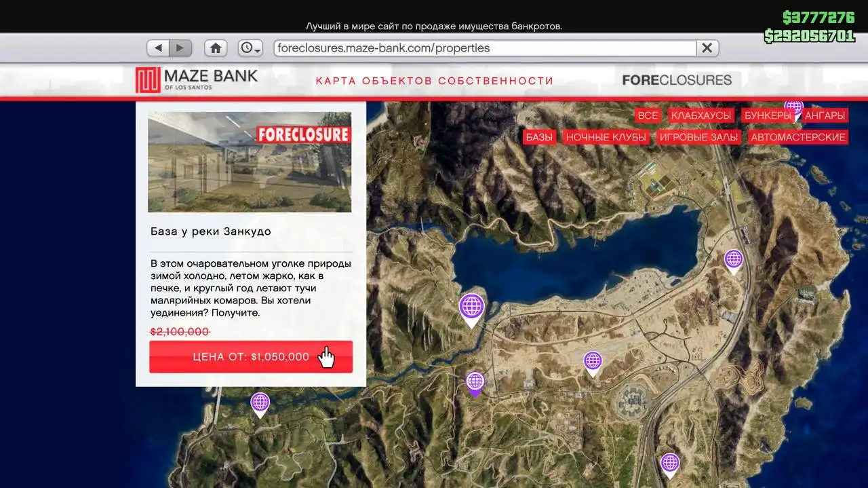Click the foreclosure property preview image
The height and width of the screenshot is (488, 868).
(250, 162)
